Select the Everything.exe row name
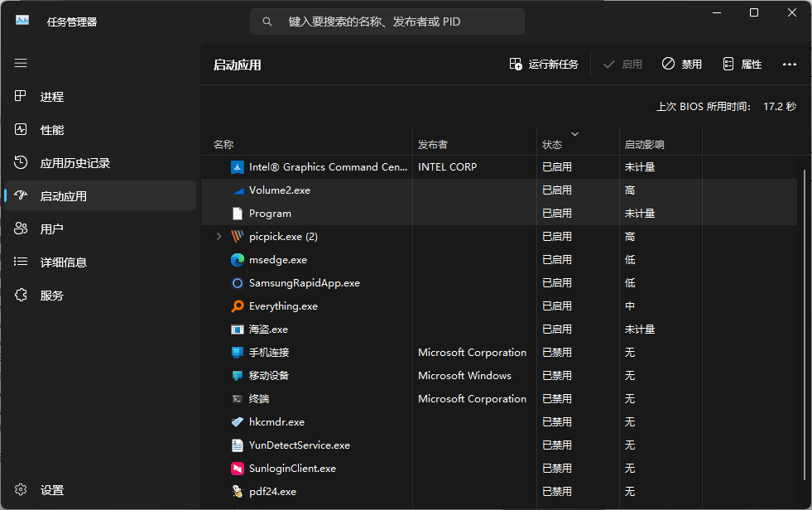This screenshot has width=812, height=510. coord(283,306)
